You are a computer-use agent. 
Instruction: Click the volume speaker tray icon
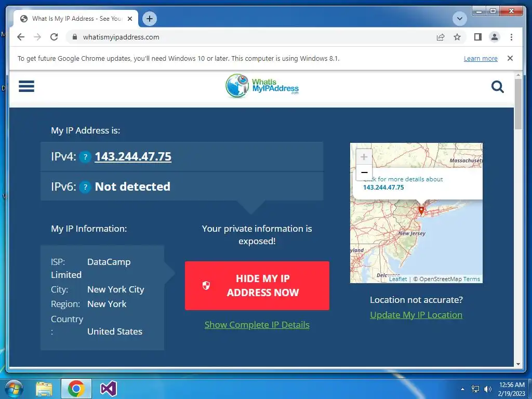(488, 389)
